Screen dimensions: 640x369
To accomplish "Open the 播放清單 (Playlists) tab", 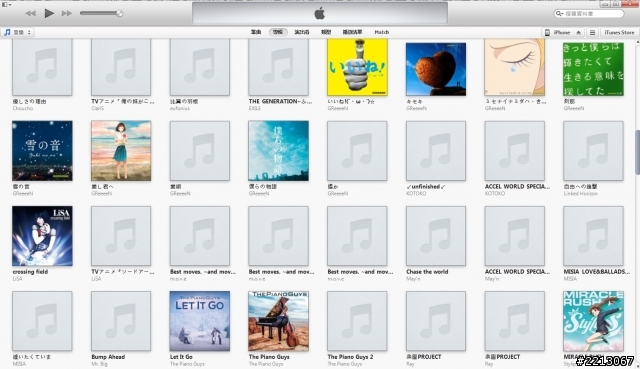I will (x=352, y=32).
